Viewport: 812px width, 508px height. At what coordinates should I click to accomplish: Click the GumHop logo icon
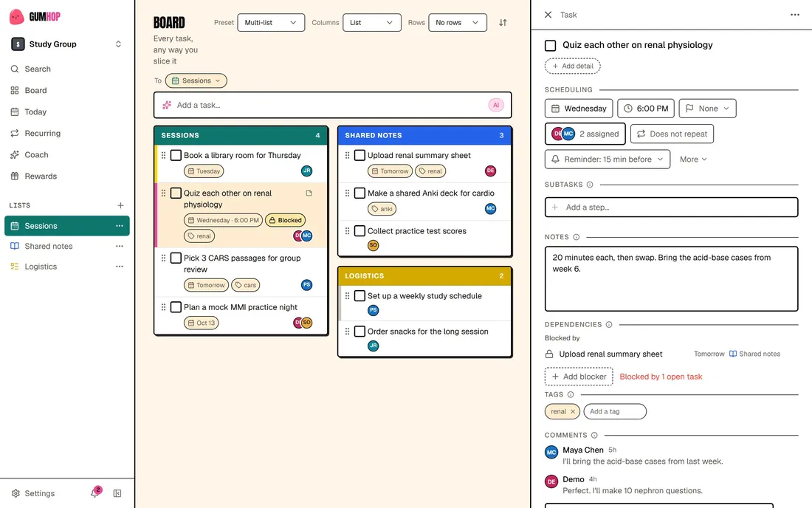pyautogui.click(x=16, y=16)
